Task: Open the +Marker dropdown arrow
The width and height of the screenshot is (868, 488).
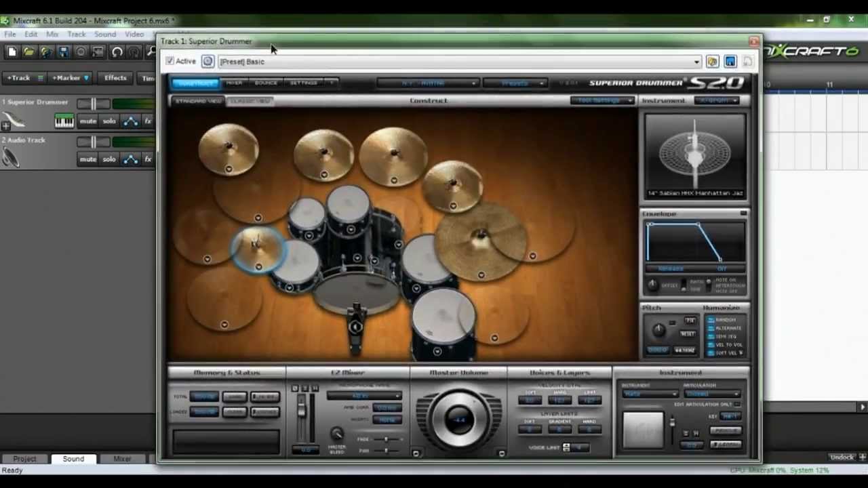Action: tap(86, 78)
